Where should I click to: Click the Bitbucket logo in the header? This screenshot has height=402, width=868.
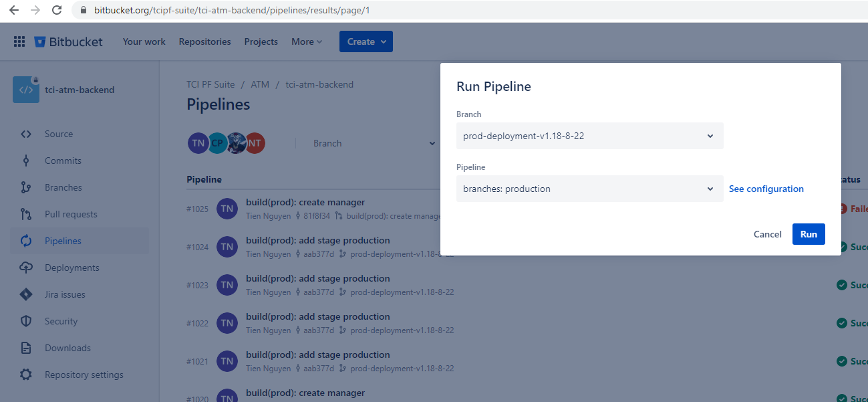(69, 41)
